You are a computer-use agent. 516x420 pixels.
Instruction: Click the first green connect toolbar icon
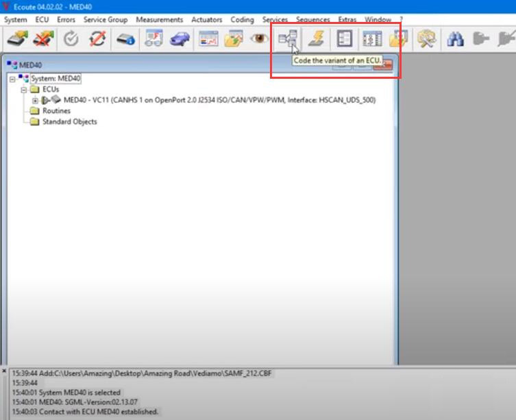(16, 39)
